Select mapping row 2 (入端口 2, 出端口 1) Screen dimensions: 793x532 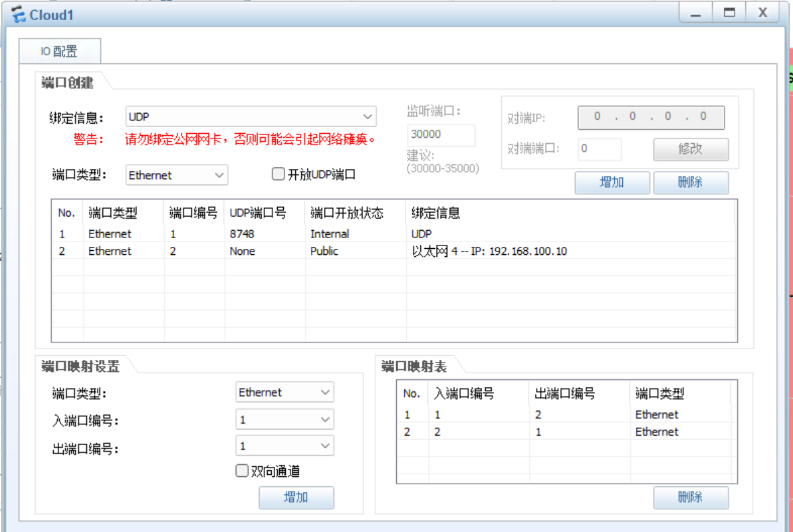(566, 432)
